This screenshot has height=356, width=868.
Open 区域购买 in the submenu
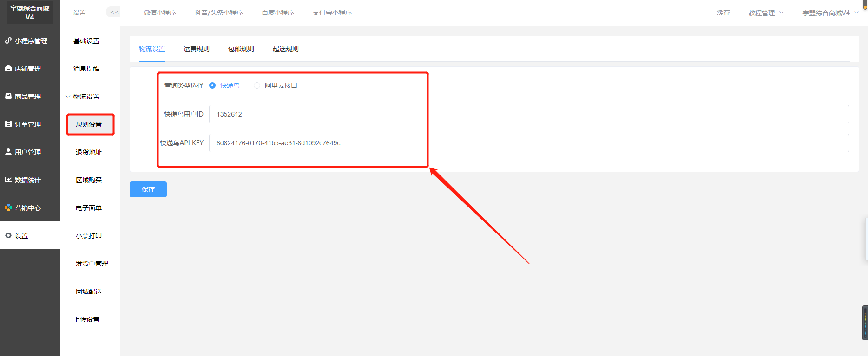click(x=89, y=180)
